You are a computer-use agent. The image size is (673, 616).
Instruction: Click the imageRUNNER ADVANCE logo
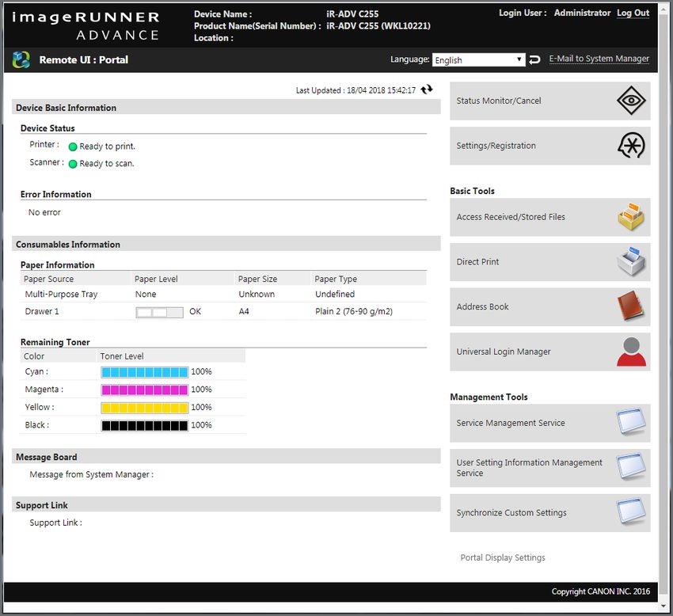[x=86, y=26]
